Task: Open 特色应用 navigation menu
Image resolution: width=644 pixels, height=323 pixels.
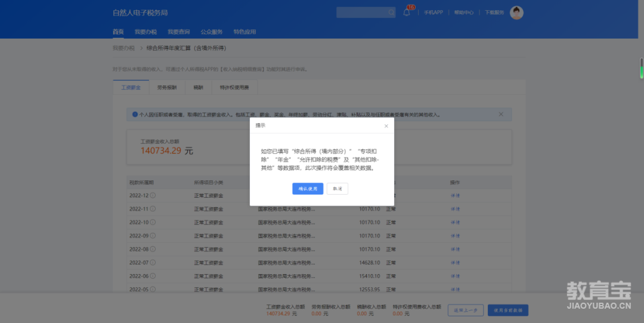Action: click(x=245, y=32)
